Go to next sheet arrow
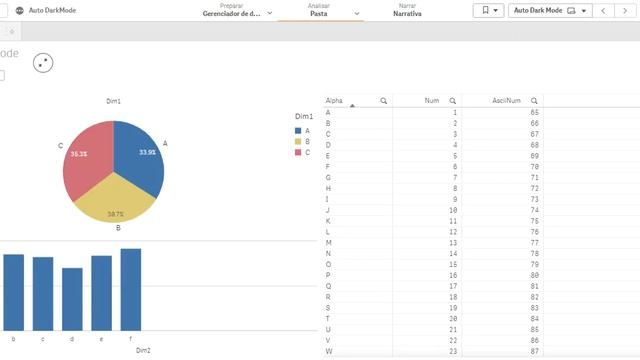640x360 pixels. click(625, 11)
